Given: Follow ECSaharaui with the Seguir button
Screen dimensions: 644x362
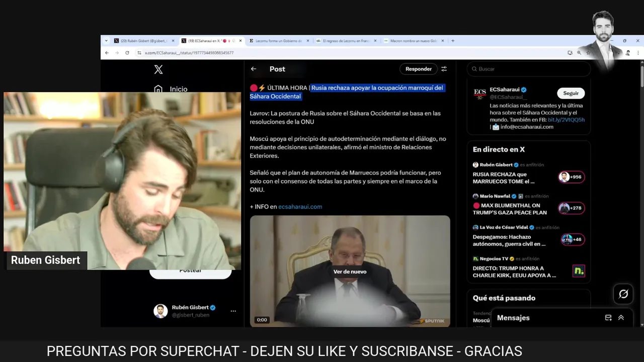Looking at the screenshot, I should point(571,93).
